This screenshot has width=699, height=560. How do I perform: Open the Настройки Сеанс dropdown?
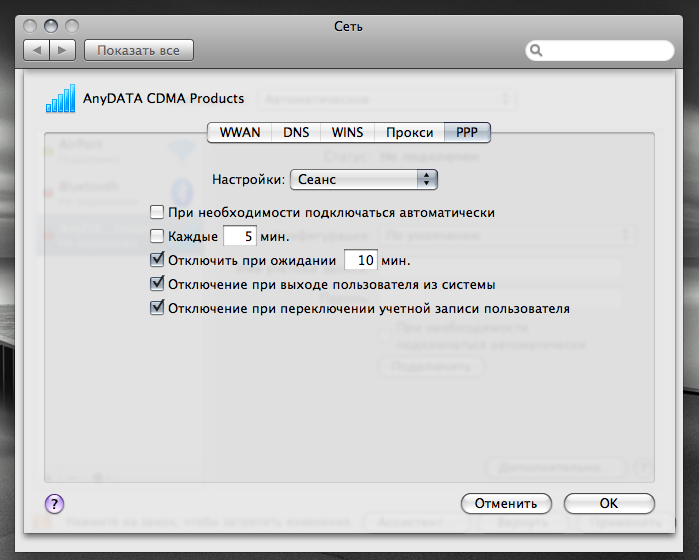pyautogui.click(x=365, y=179)
